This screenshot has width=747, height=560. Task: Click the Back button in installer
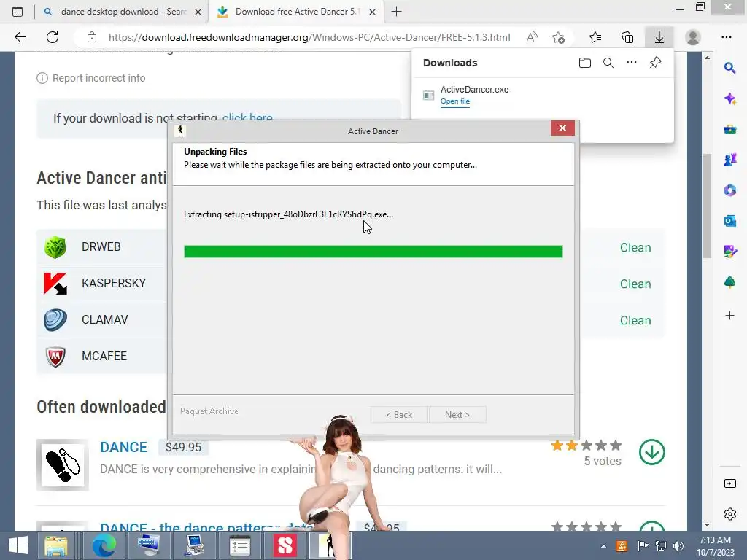[399, 415]
